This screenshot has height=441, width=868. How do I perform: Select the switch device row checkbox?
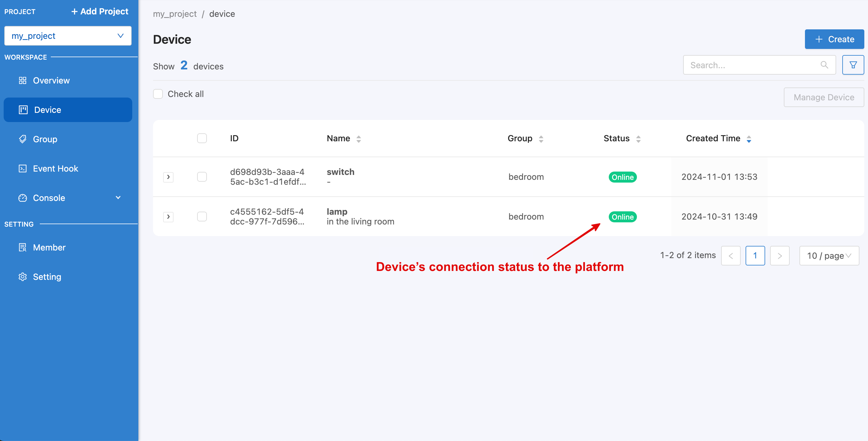[202, 177]
